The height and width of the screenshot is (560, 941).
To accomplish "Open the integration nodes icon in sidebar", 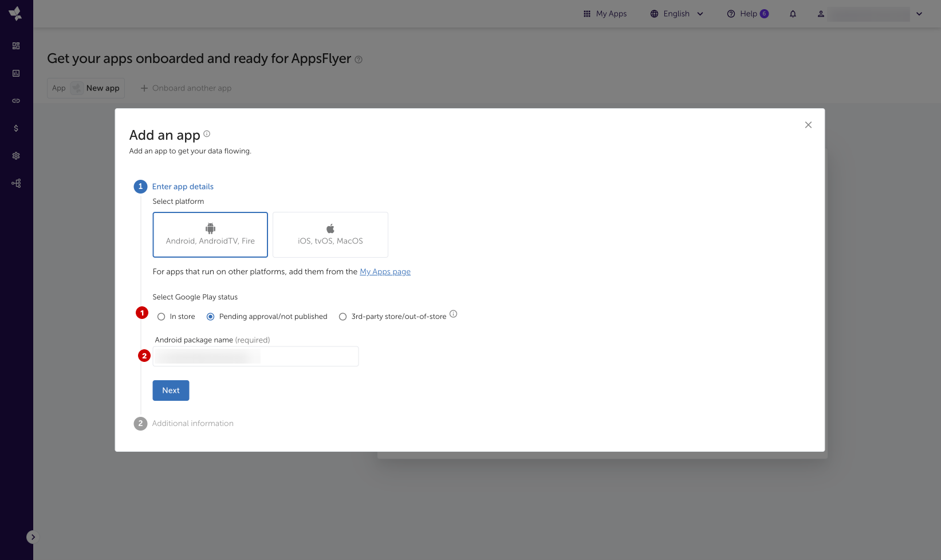I will pyautogui.click(x=16, y=183).
